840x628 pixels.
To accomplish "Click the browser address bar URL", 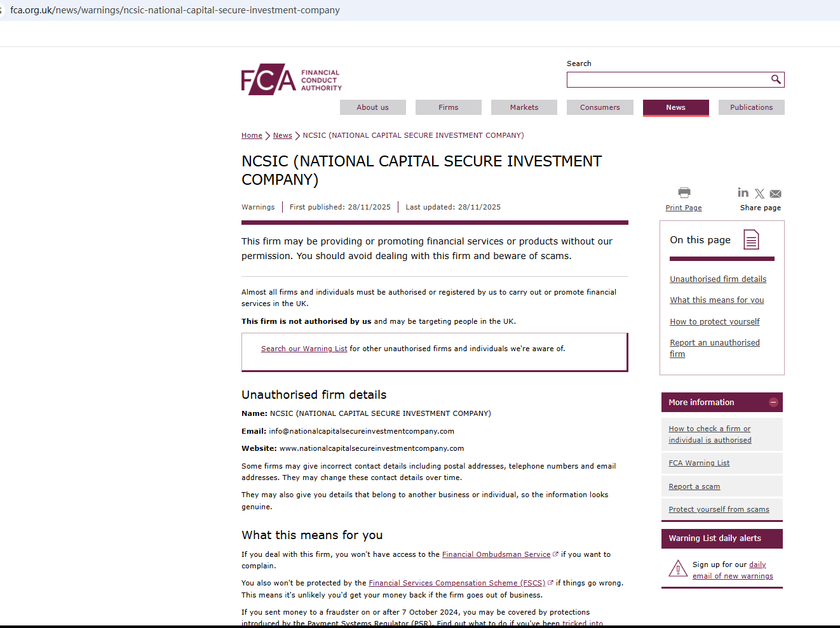I will [175, 10].
